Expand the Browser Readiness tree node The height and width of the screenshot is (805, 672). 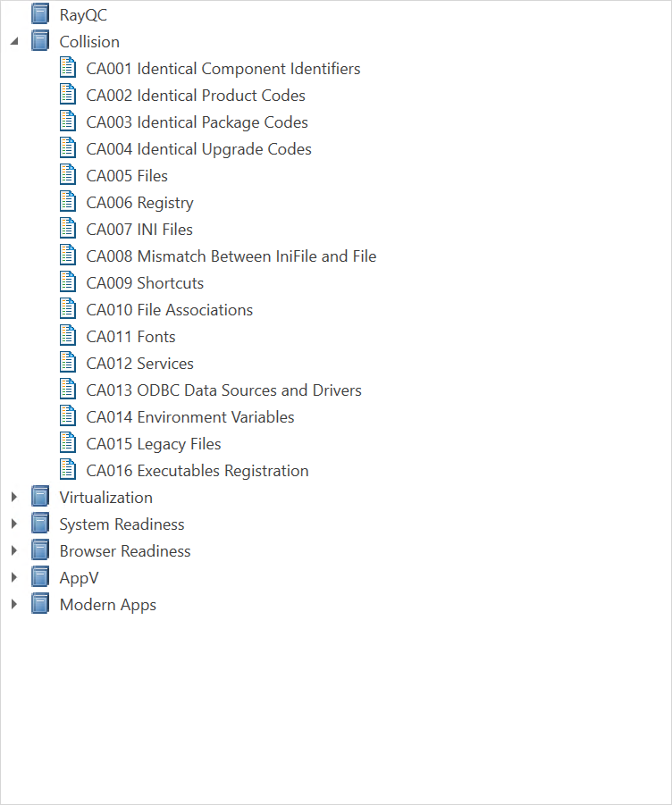point(13,549)
